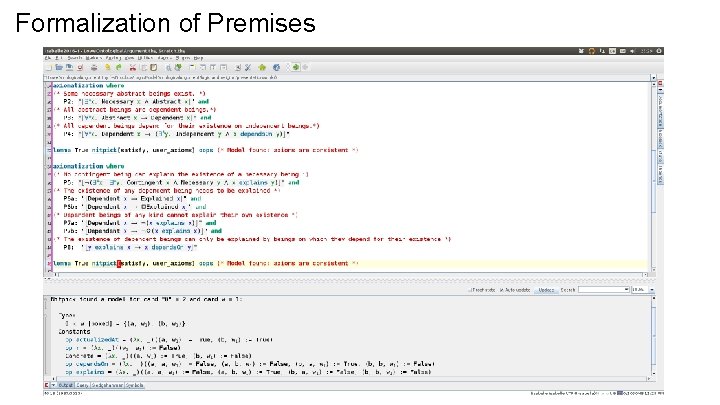The image size is (720, 405).
Task: Click the 'Constants' line in output
Action: coord(74,332)
